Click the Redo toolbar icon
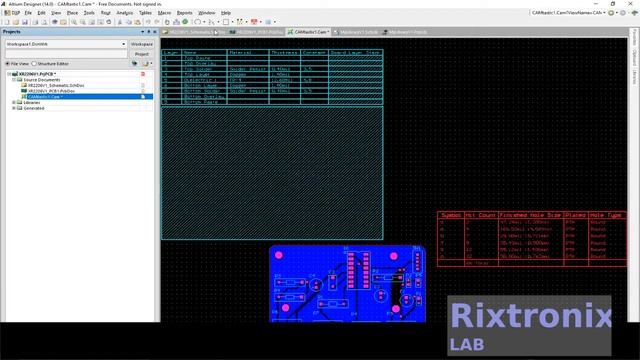Image resolution: width=640 pixels, height=360 pixels. [157, 22]
